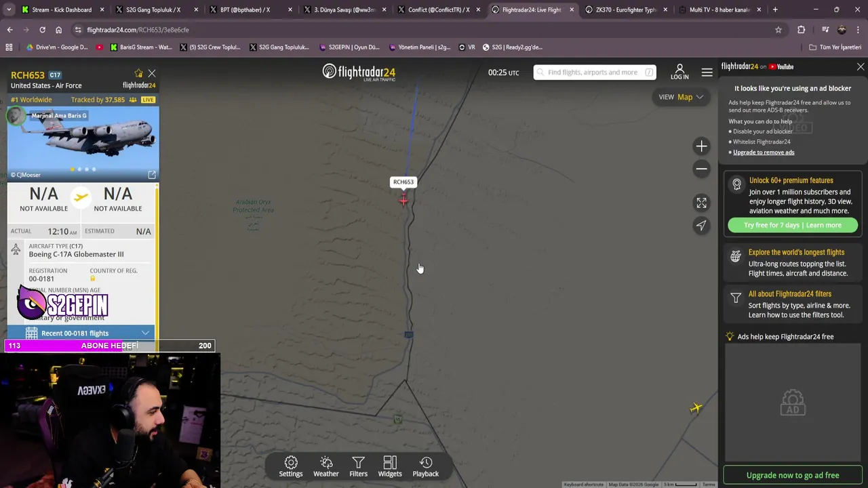This screenshot has height=488, width=868.
Task: Add RCH653 to favourites star
Action: click(139, 73)
